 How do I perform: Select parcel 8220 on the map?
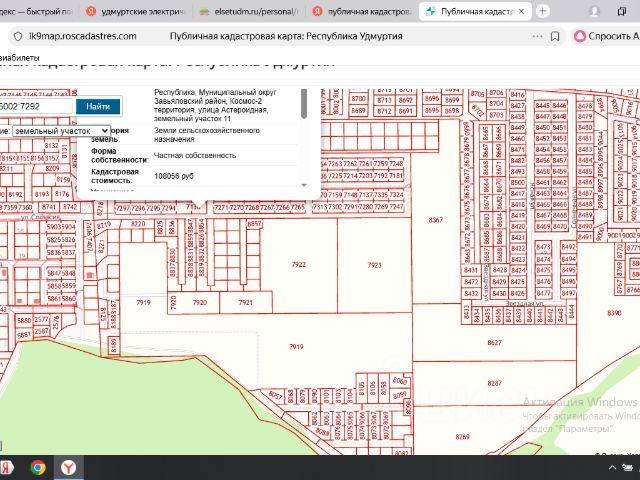click(138, 224)
